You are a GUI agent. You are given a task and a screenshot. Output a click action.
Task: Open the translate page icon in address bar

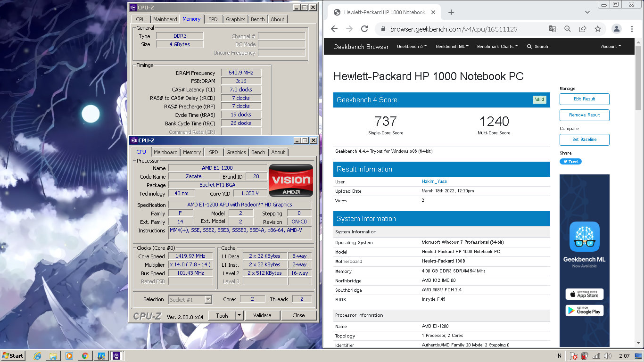pyautogui.click(x=553, y=29)
